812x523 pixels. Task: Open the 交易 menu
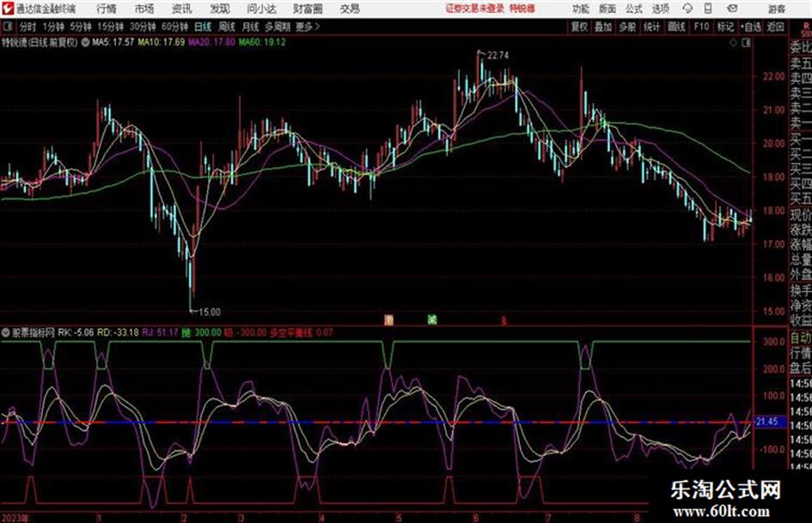pos(350,9)
